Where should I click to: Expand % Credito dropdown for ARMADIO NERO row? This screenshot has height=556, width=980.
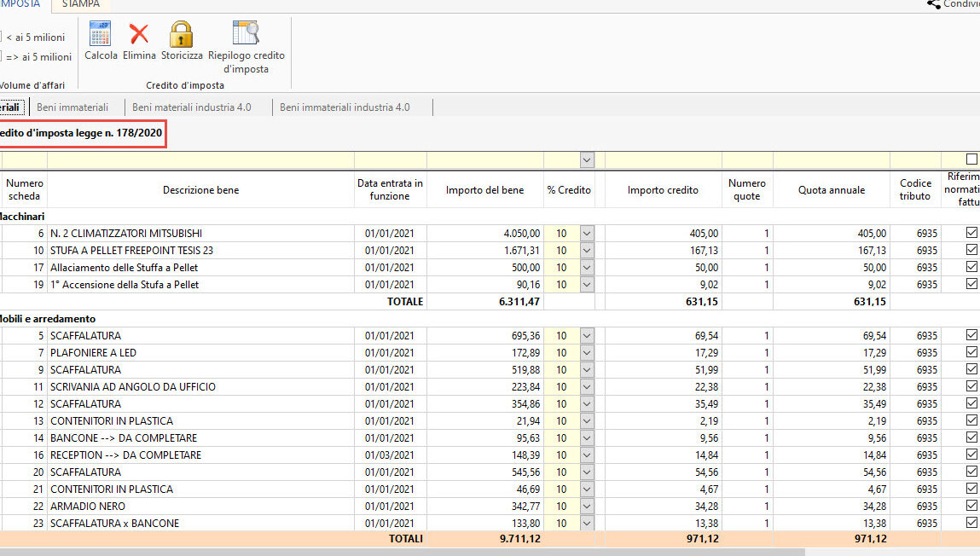586,507
